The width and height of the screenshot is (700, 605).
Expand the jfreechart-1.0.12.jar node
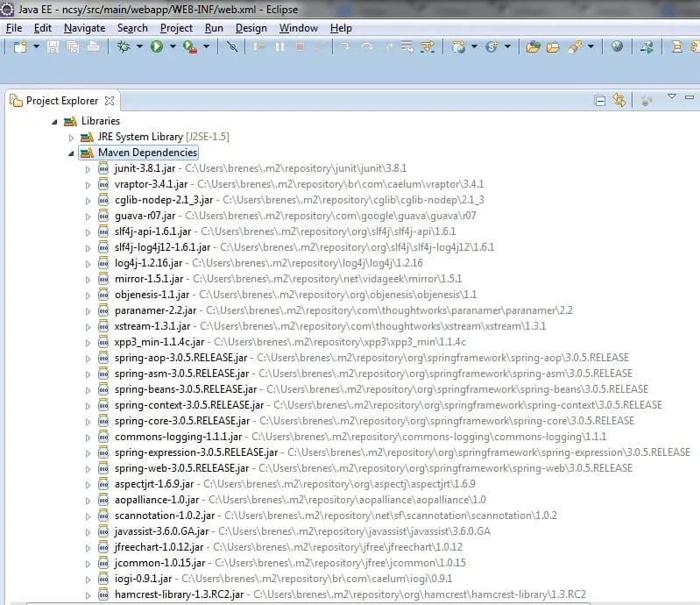[88, 548]
